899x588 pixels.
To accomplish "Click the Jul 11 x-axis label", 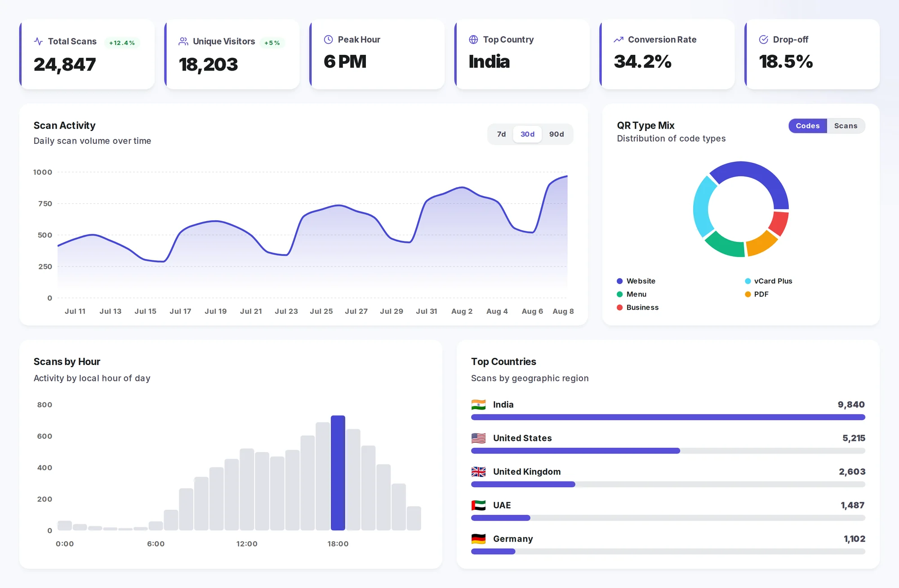I will 75,311.
